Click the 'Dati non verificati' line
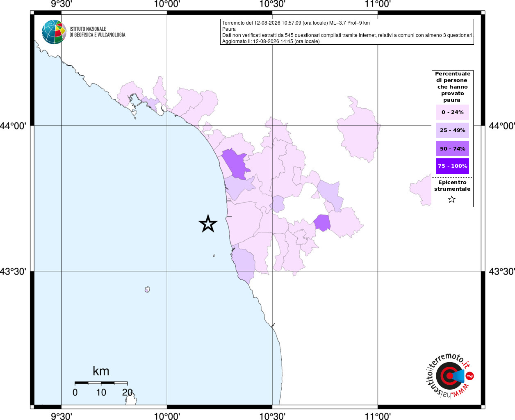The width and height of the screenshot is (515, 420). tap(348, 35)
